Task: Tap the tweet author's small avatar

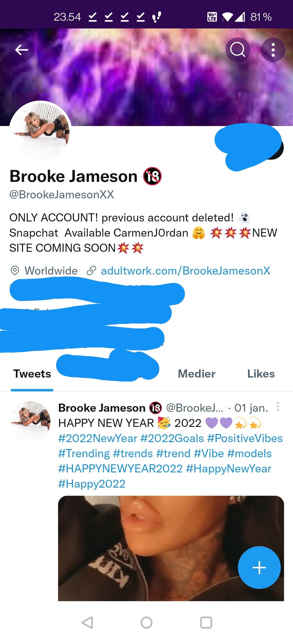Action: tap(30, 421)
